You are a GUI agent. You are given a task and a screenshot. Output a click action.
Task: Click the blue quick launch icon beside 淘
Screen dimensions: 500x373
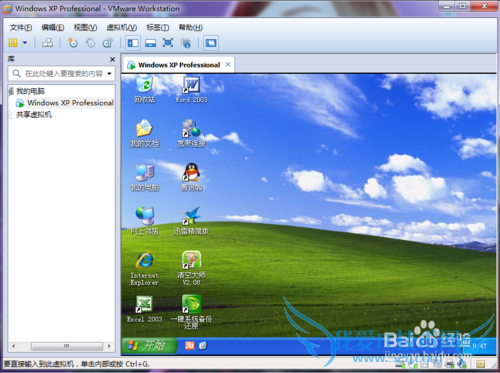pyautogui.click(x=203, y=346)
